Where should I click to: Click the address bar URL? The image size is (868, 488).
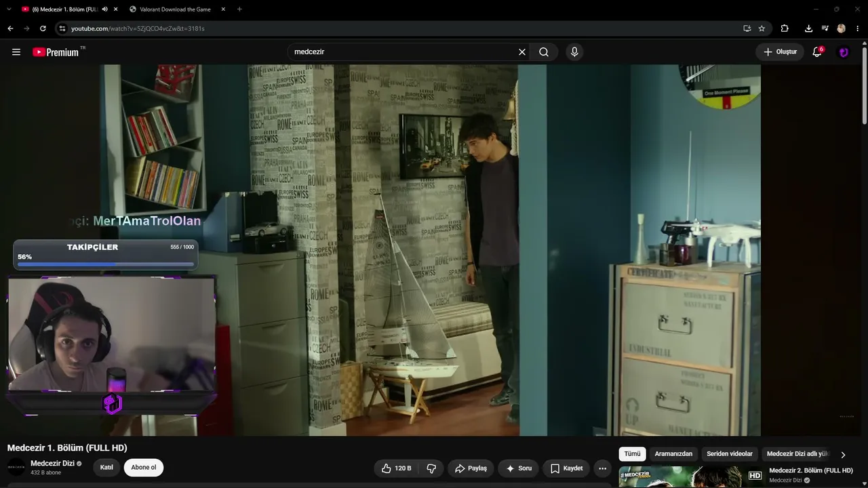(x=138, y=28)
